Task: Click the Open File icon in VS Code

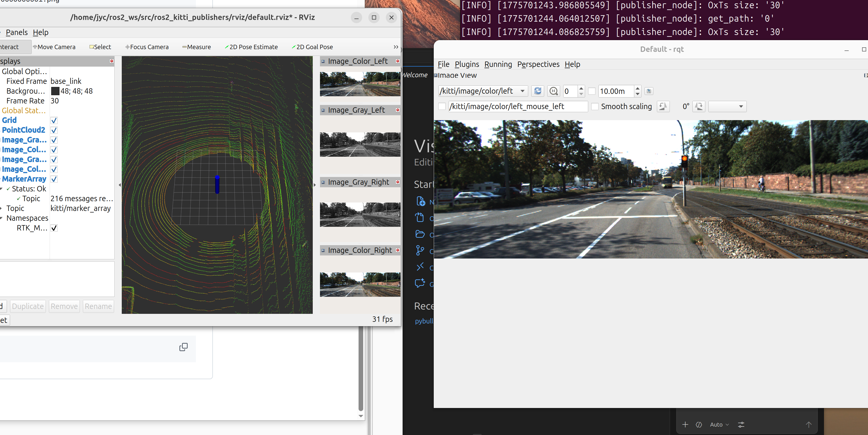Action: click(420, 218)
